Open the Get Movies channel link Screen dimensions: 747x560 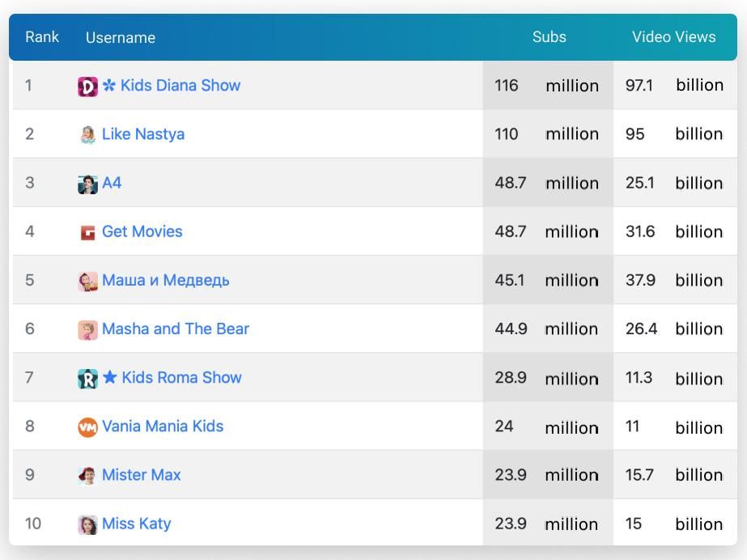pos(142,231)
